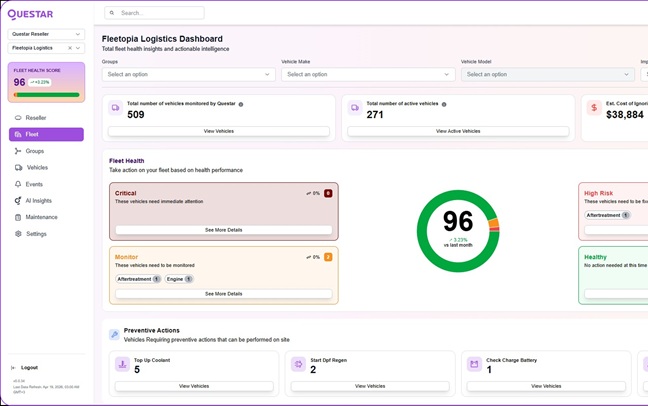Click Engine tag in Monitor card
This screenshot has height=406, width=648.
[179, 279]
